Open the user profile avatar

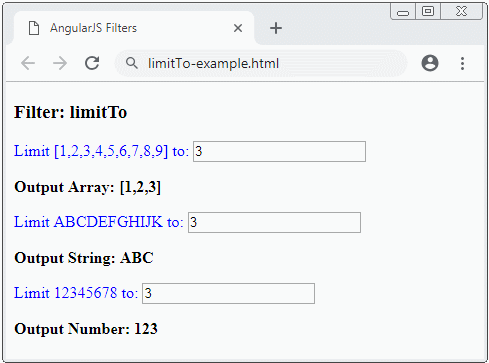point(430,63)
